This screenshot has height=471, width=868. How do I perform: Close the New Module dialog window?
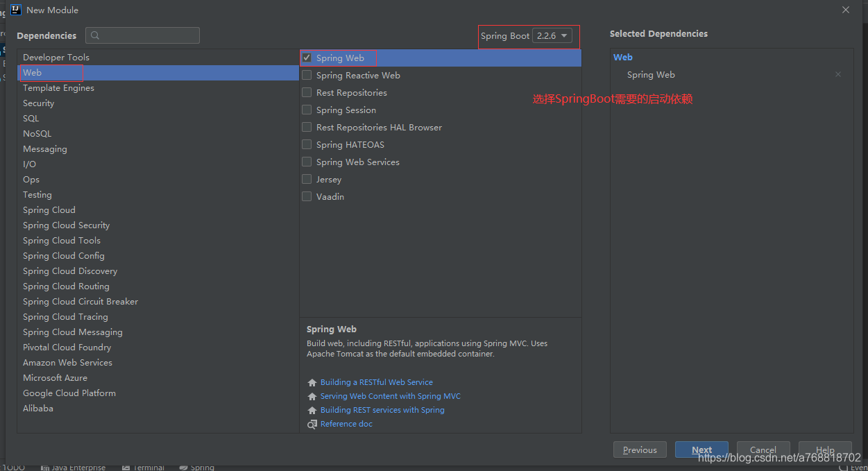[x=845, y=10]
